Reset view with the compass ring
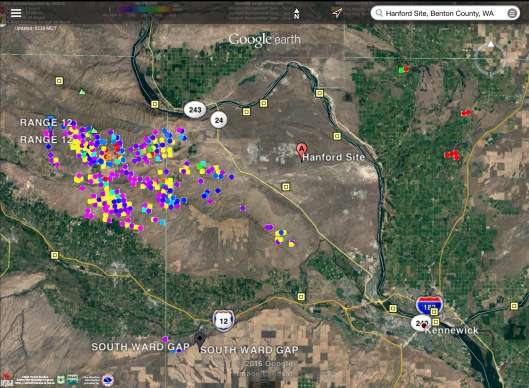This screenshot has width=529, height=388. (x=490, y=58)
